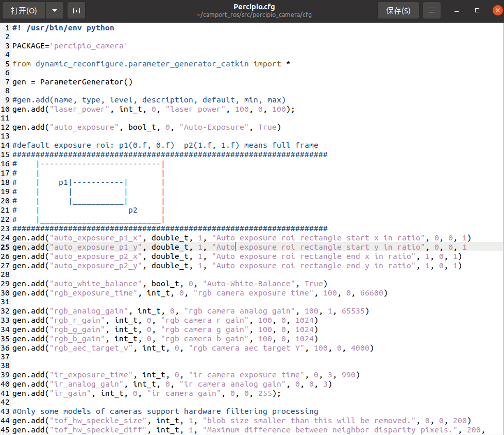
Task: Click the Percipio.cfg title text
Action: pyautogui.click(x=254, y=7)
